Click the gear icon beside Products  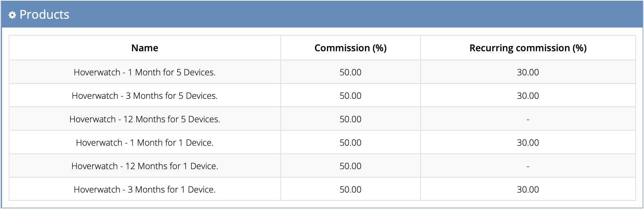12,15
